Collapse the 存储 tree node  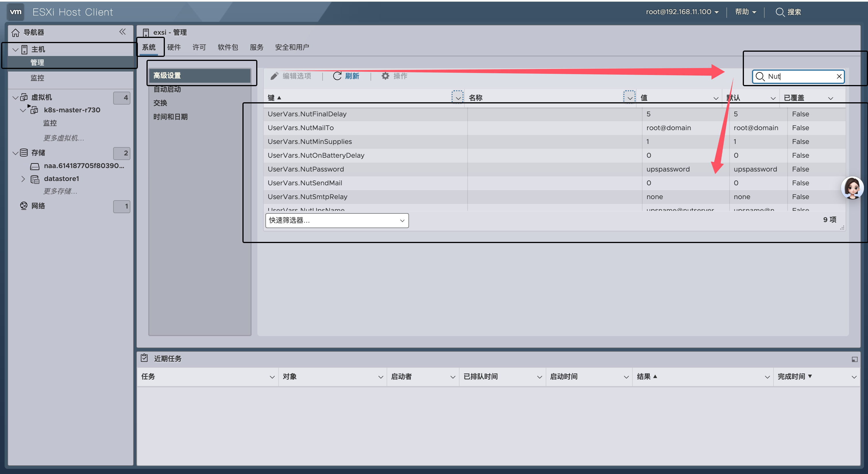click(x=15, y=153)
